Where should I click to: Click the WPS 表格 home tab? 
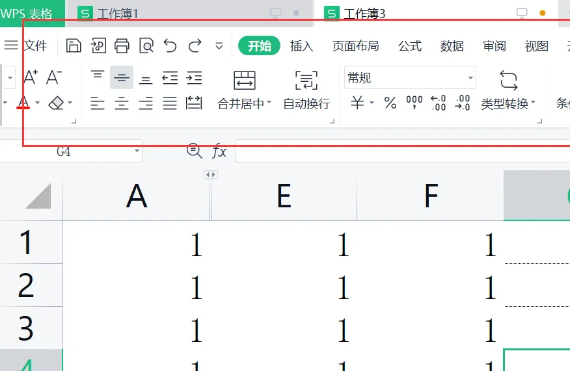[32, 13]
